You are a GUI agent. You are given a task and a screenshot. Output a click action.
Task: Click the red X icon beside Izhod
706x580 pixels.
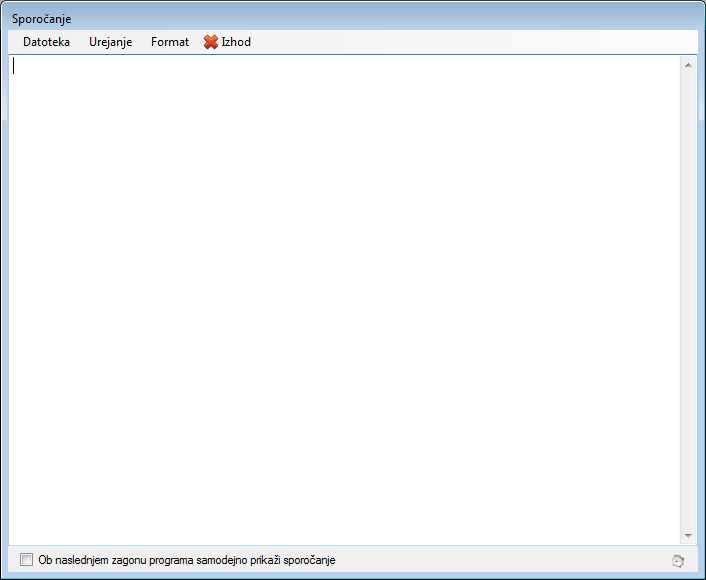pos(211,42)
